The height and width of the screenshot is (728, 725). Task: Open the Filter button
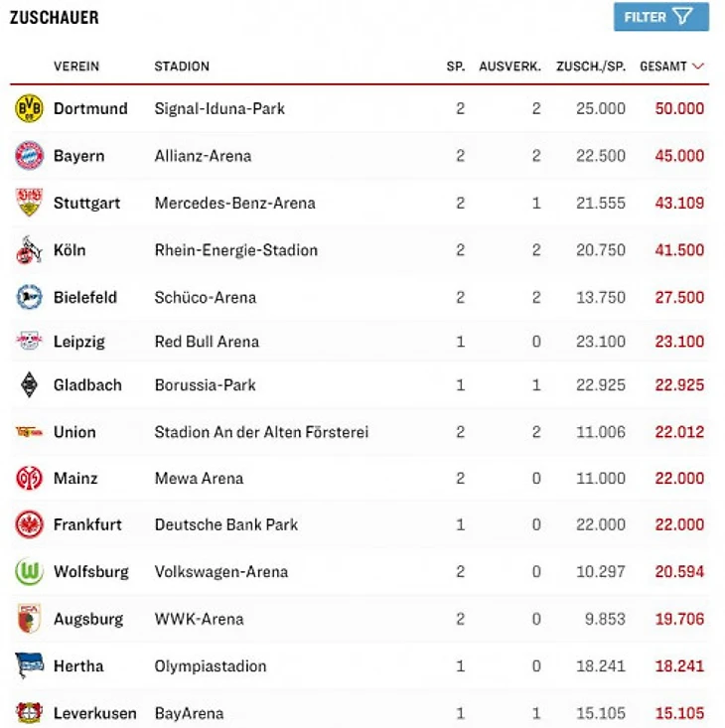tap(660, 17)
